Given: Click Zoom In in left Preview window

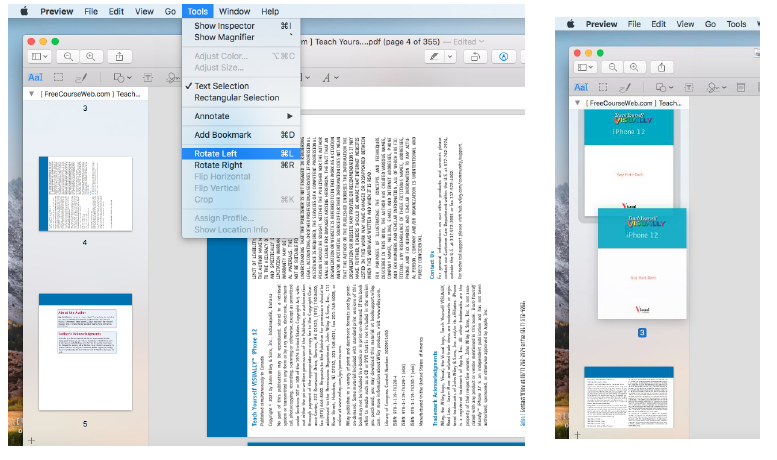Looking at the screenshot, I should 92,57.
